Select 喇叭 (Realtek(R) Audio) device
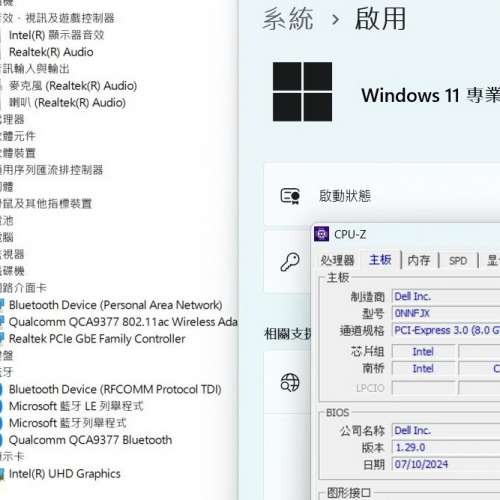This screenshot has height=500, width=500. [x=67, y=103]
